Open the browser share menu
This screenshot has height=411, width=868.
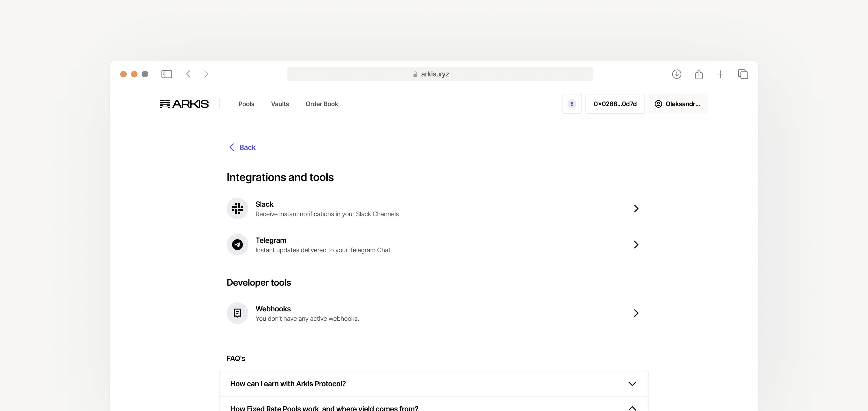[699, 74]
